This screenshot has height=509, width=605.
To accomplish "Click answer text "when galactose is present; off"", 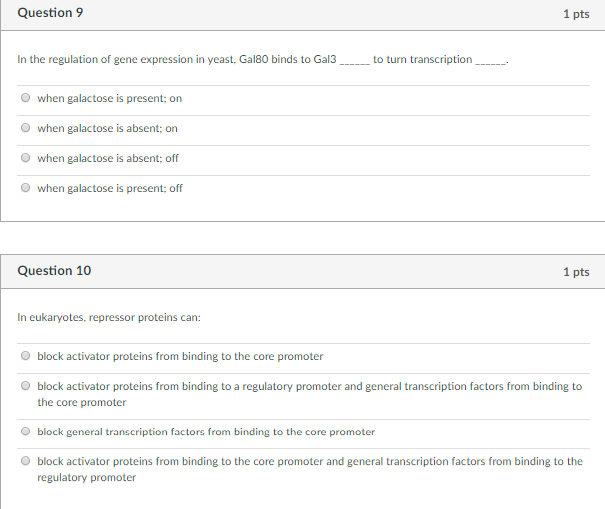I will pos(110,188).
